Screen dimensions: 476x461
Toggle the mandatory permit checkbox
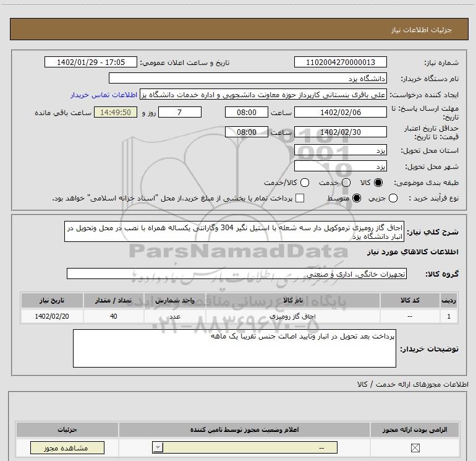415,447
